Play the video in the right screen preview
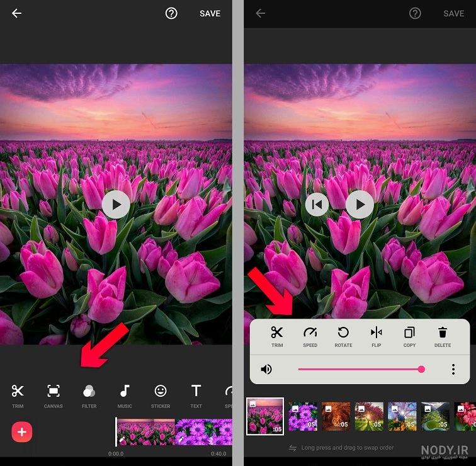This screenshot has width=476, height=466. [x=360, y=205]
